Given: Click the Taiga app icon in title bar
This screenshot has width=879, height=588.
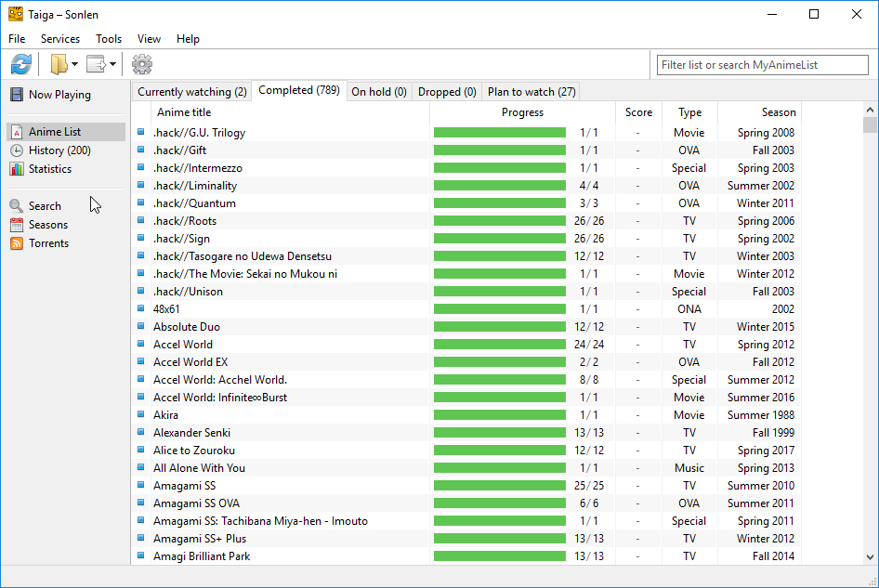Looking at the screenshot, I should point(16,14).
